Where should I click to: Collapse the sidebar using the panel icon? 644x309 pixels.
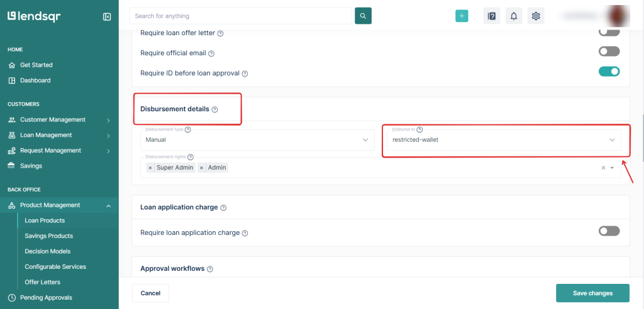[107, 17]
